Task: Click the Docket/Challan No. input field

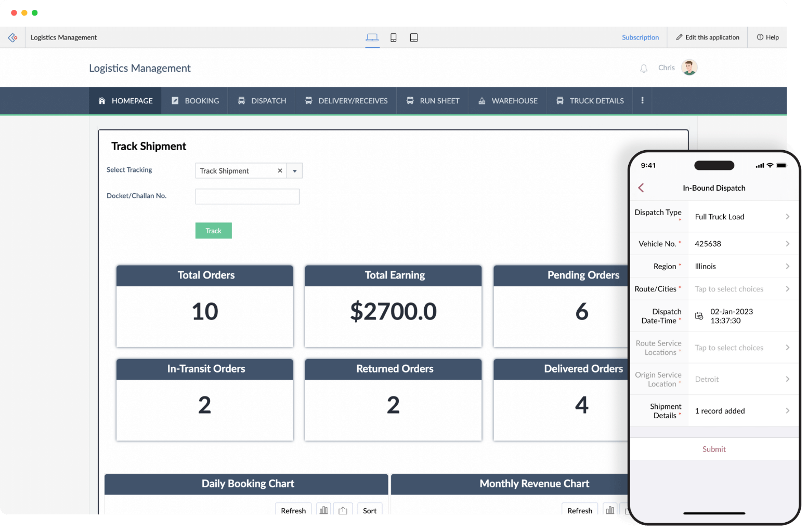Action: (247, 196)
